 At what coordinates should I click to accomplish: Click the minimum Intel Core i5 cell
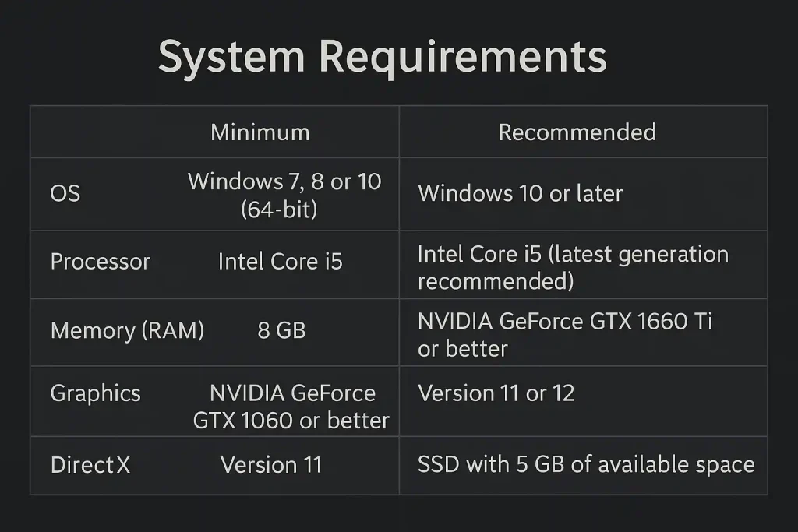[x=281, y=262]
